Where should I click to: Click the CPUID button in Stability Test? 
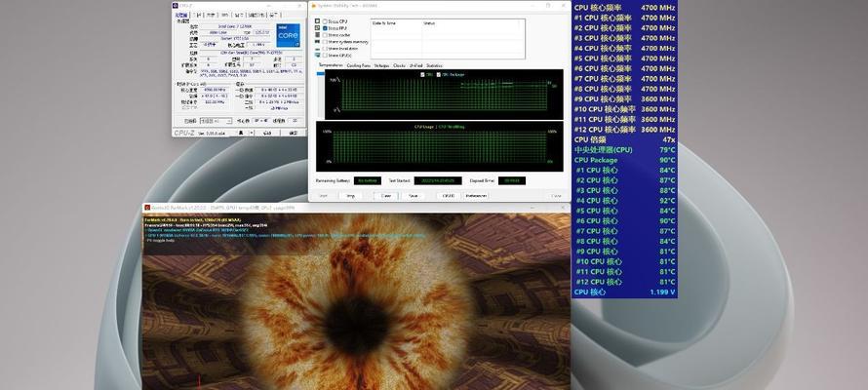[x=449, y=196]
